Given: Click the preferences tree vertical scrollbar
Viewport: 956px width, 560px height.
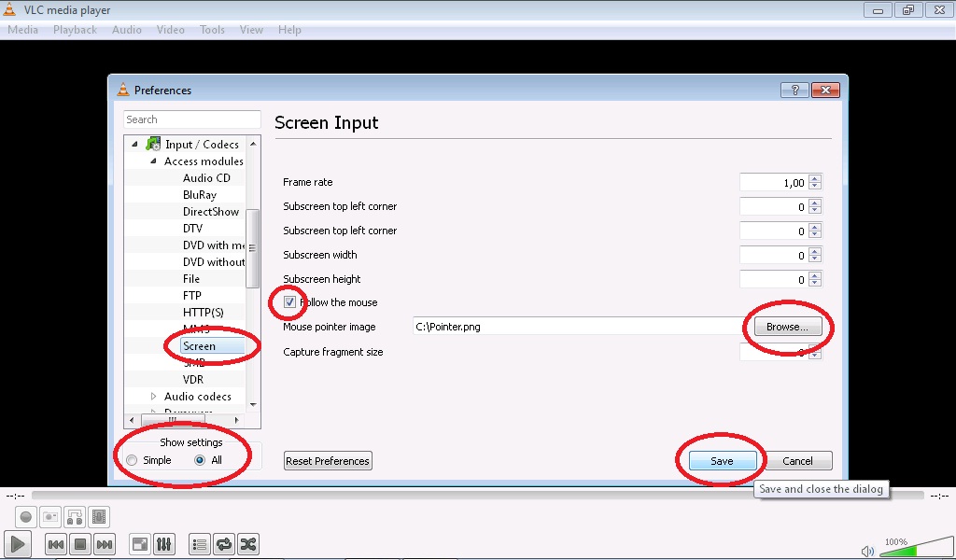Looking at the screenshot, I should [x=252, y=248].
